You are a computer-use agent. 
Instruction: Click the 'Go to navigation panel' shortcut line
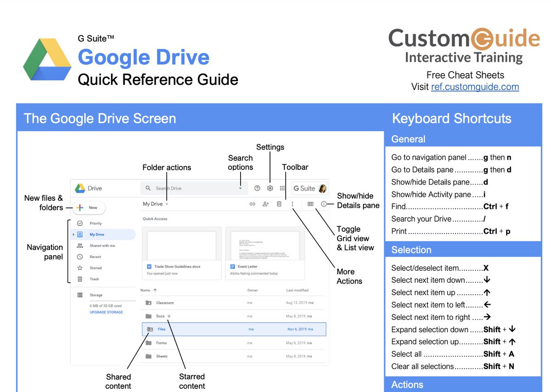(x=451, y=157)
